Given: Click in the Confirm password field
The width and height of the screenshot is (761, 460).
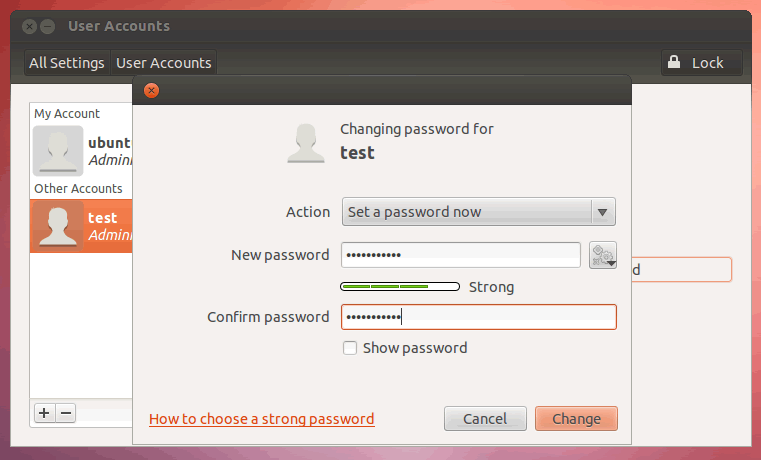Looking at the screenshot, I should click(x=478, y=317).
